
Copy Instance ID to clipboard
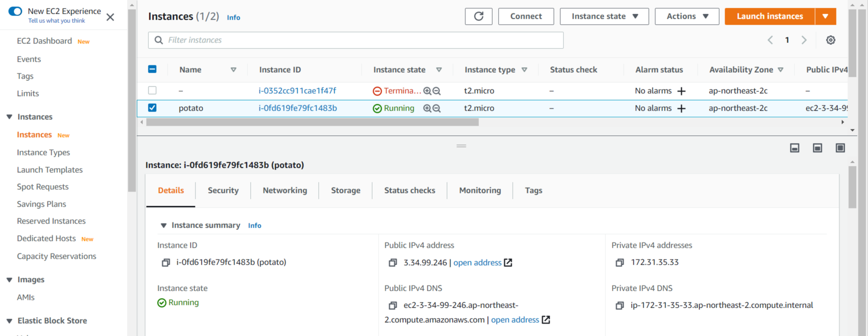click(166, 262)
